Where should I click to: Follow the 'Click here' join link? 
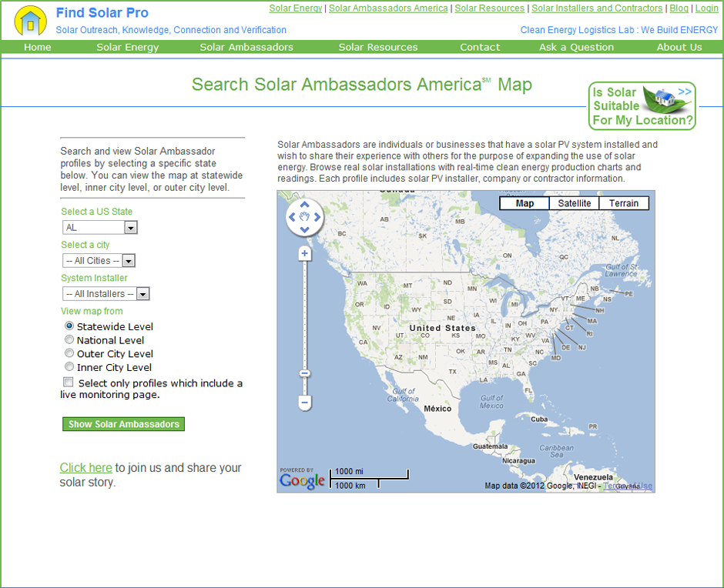86,467
